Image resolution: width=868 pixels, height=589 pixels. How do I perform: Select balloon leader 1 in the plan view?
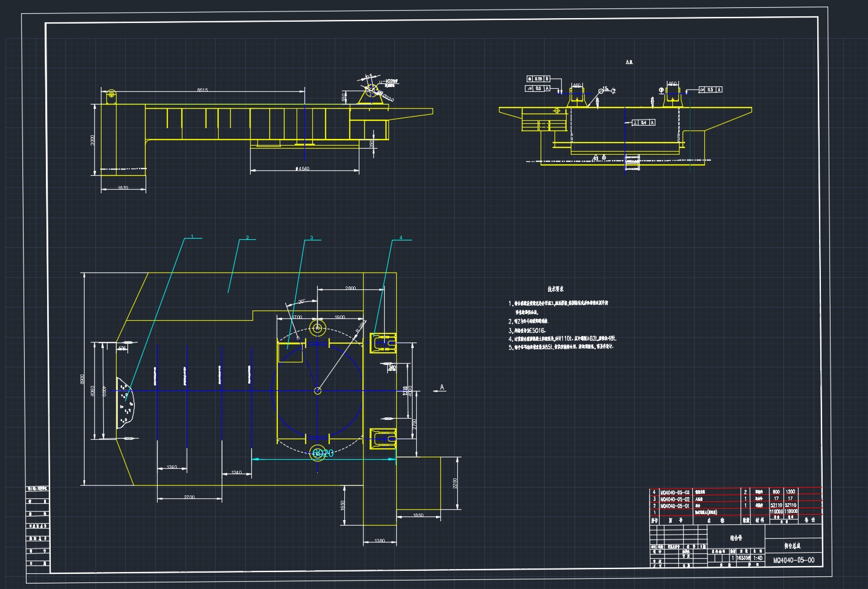192,236
